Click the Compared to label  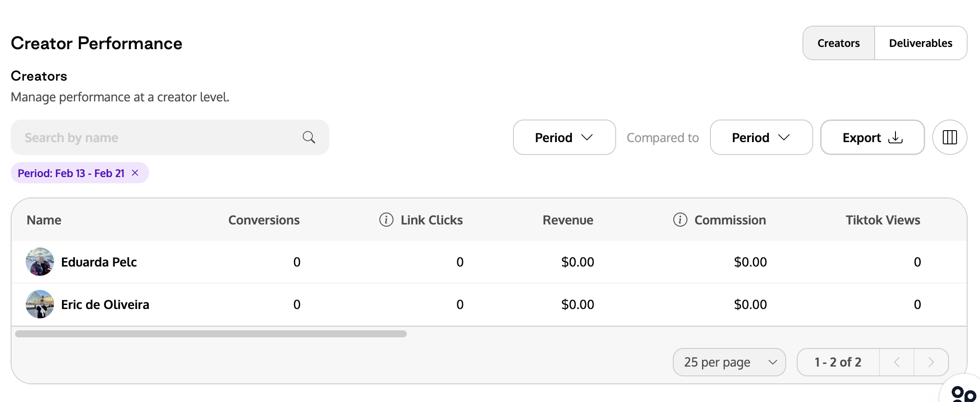(663, 138)
